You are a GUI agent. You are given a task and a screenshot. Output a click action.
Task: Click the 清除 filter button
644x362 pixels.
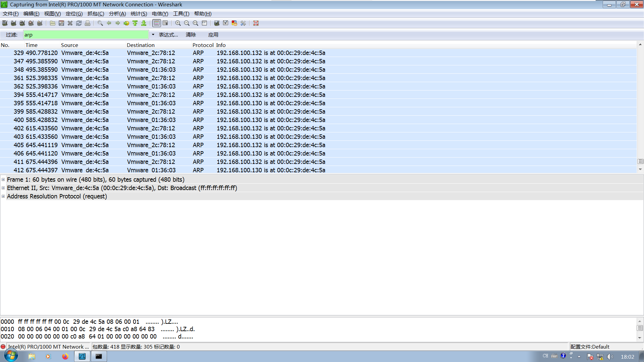click(x=191, y=35)
